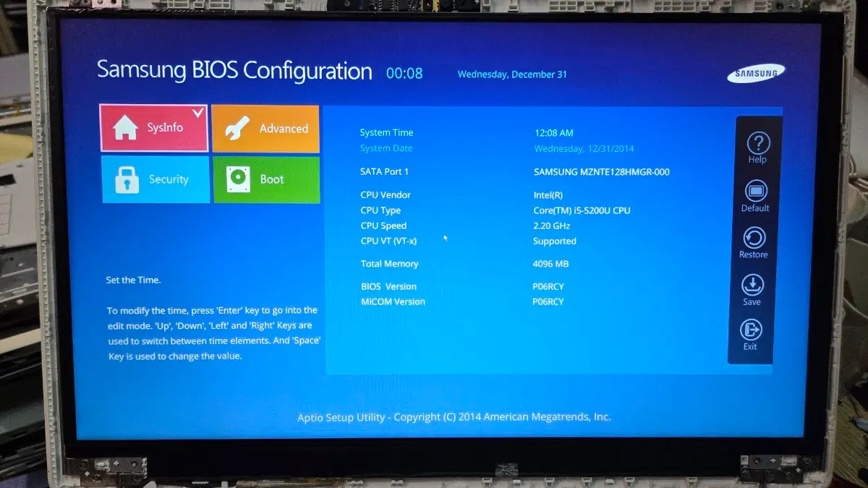The image size is (868, 488).
Task: Click the Wednesday, December 31 header date
Action: click(x=512, y=74)
